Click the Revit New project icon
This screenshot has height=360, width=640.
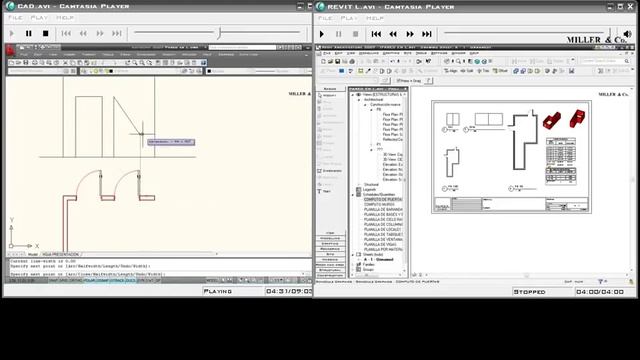(x=323, y=61)
